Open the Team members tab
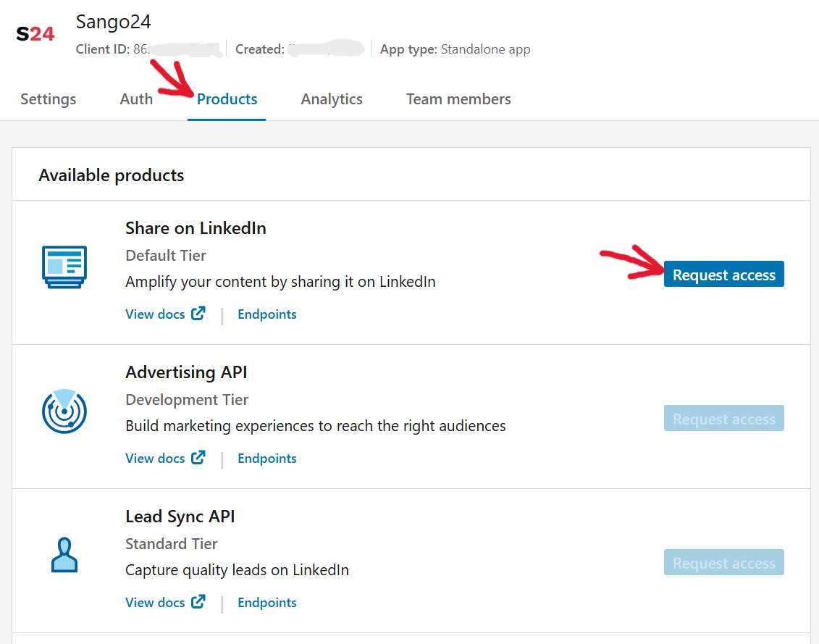Screen dimensions: 819x644 click(458, 99)
